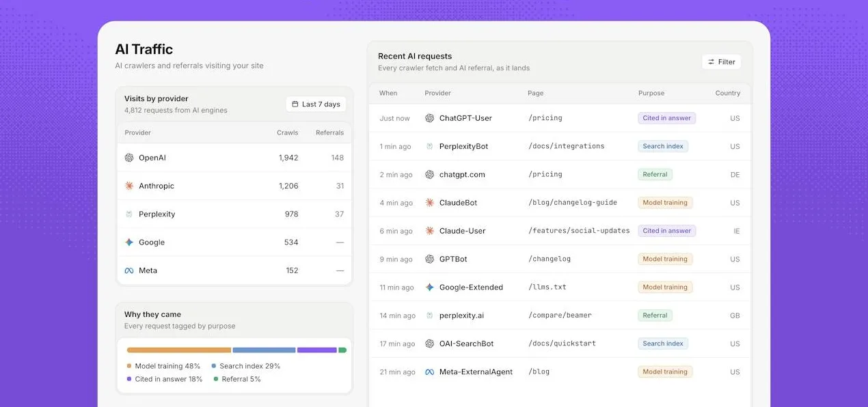Click Model training tag on ClaudeBot row

tap(665, 203)
